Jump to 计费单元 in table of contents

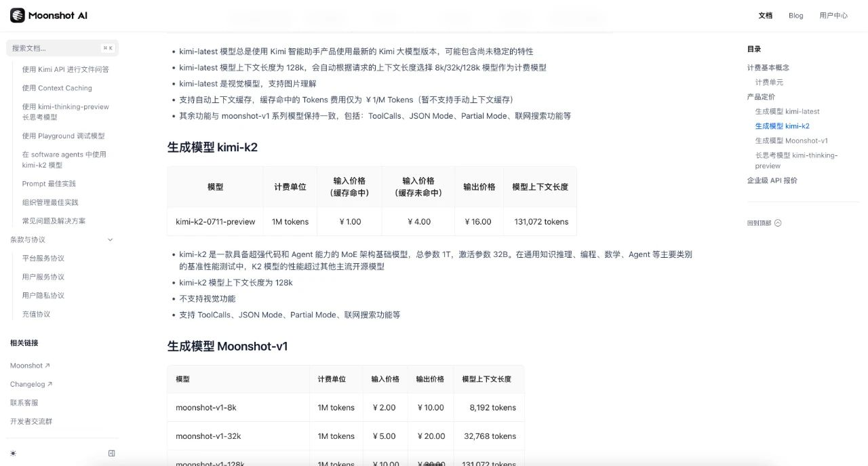click(770, 82)
